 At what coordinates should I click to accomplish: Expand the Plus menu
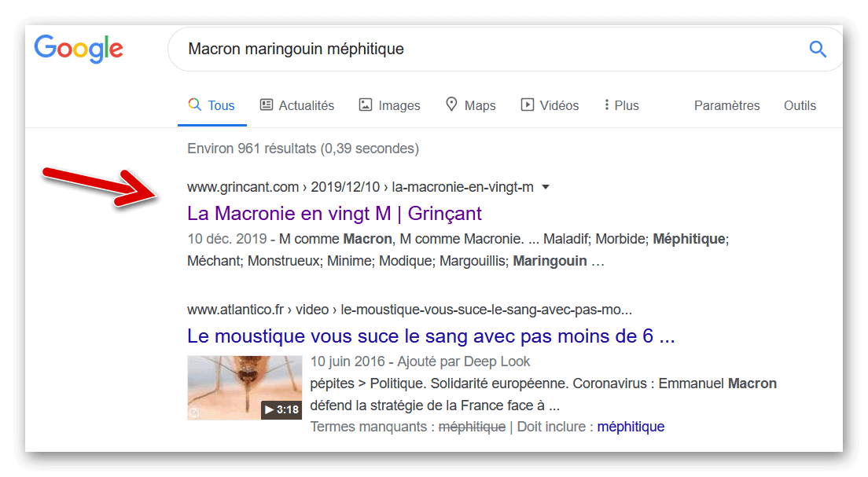pyautogui.click(x=621, y=105)
